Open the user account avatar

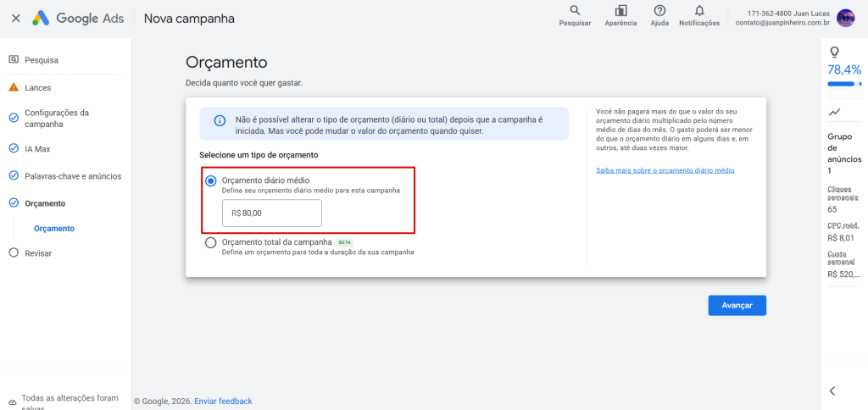coord(845,19)
